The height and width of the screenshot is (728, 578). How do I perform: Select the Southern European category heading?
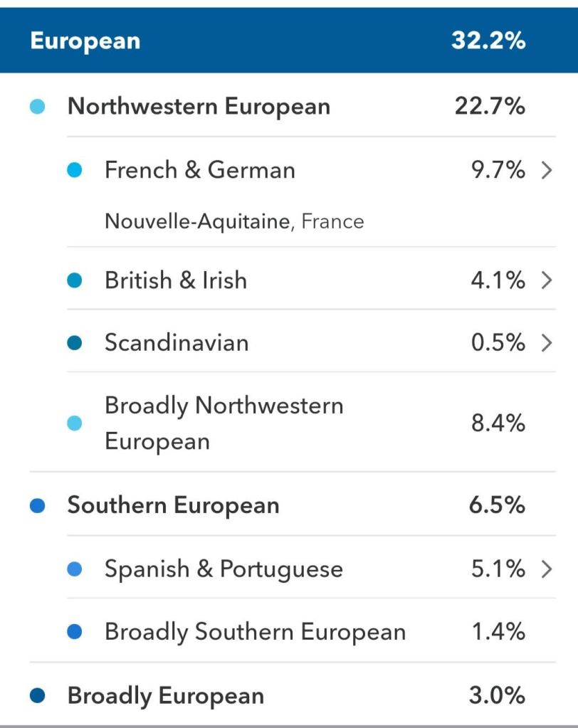coord(173,506)
